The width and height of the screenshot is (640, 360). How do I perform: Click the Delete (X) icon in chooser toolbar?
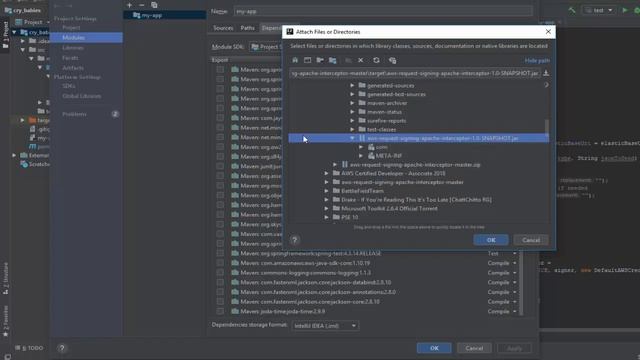click(361, 60)
